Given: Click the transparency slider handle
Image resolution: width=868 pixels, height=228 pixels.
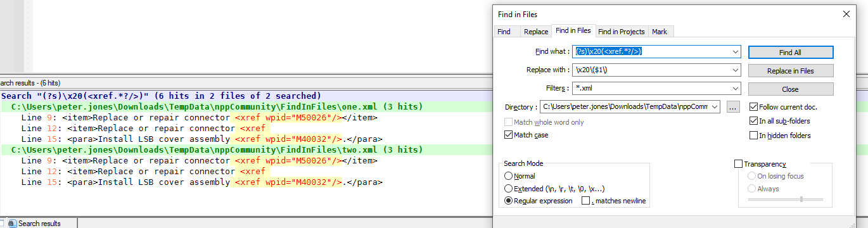Looking at the screenshot, I should (801, 199).
